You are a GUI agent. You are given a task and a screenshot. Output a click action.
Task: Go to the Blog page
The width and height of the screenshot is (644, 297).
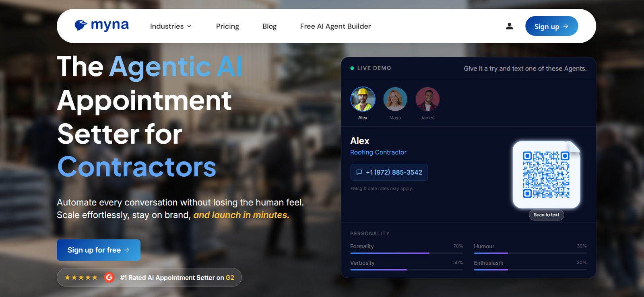pyautogui.click(x=269, y=26)
